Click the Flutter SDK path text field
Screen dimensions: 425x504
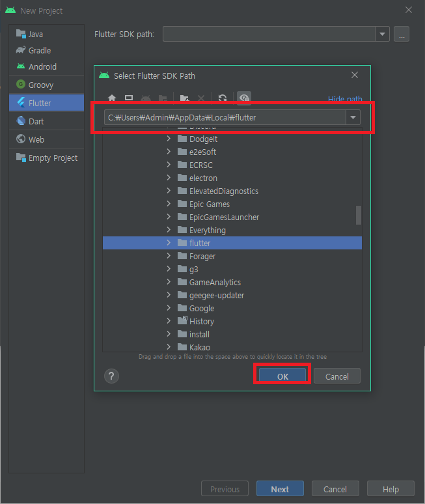[269, 34]
